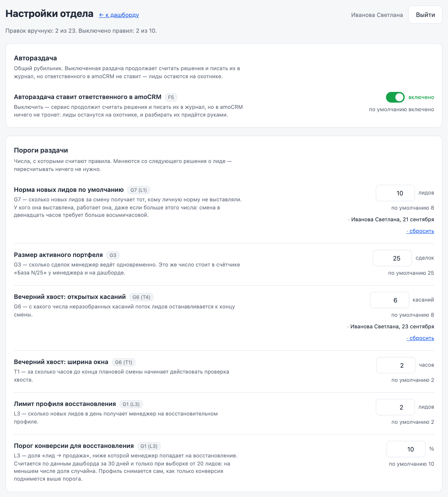Click the G7 (L1) rule badge

[139, 190]
